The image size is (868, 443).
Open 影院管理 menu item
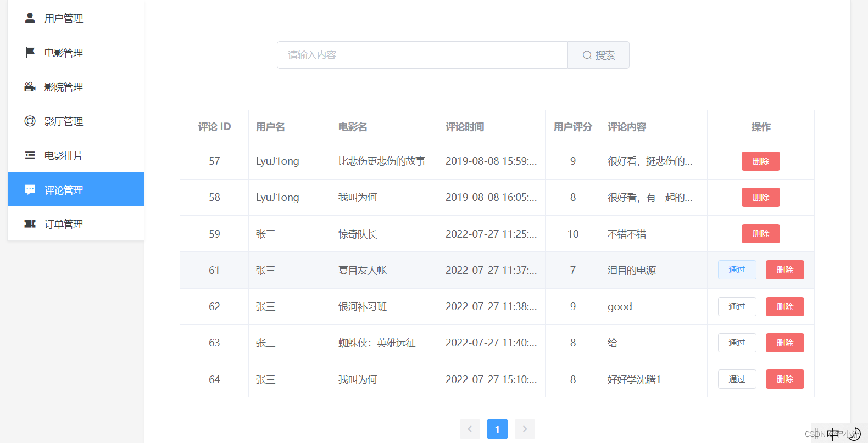click(76, 87)
